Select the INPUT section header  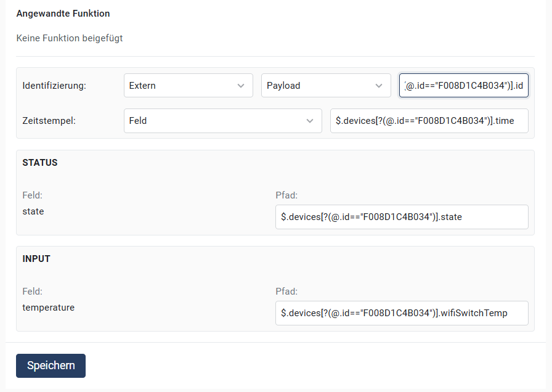[36, 259]
